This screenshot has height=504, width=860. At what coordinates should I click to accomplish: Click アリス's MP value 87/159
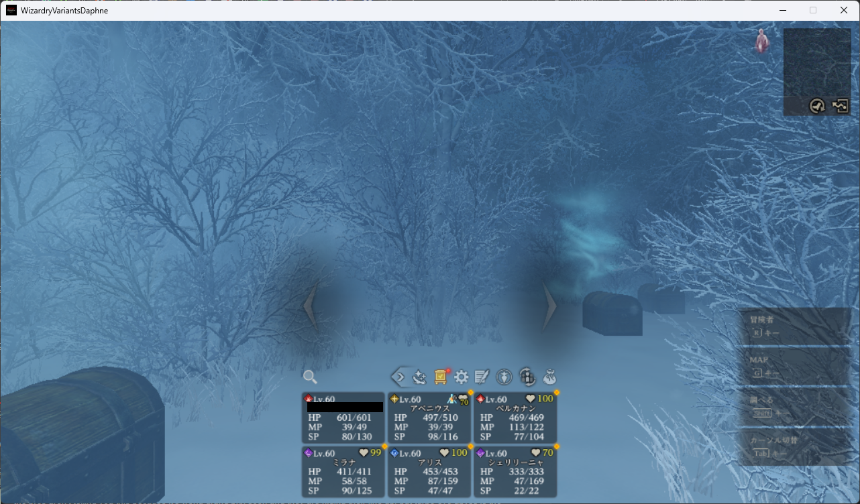[442, 481]
